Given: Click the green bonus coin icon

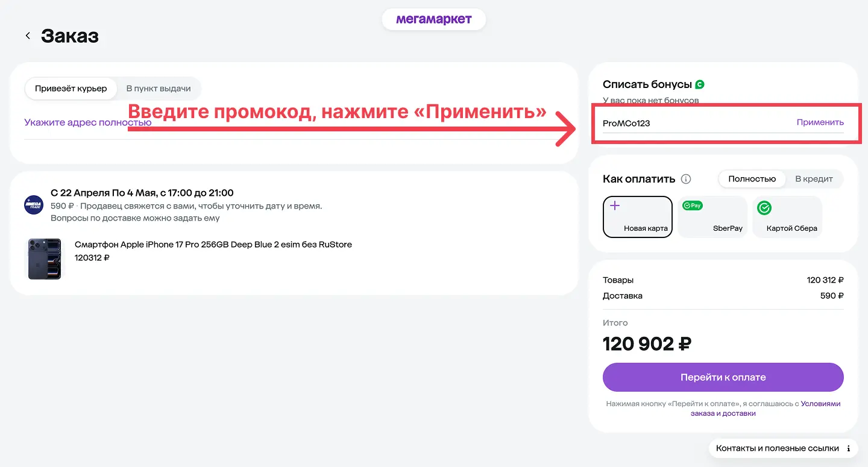Looking at the screenshot, I should point(700,84).
